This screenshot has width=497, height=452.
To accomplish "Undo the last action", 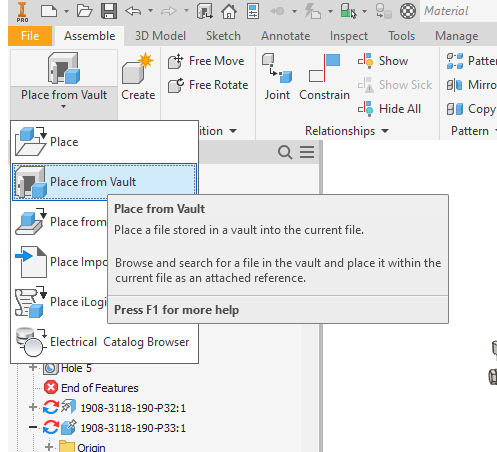I will pyautogui.click(x=133, y=11).
